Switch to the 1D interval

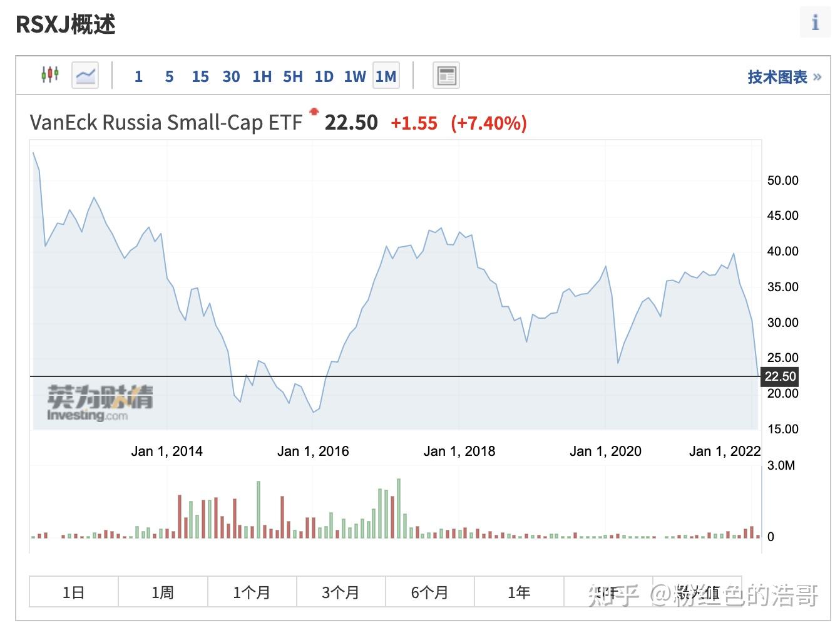click(324, 76)
